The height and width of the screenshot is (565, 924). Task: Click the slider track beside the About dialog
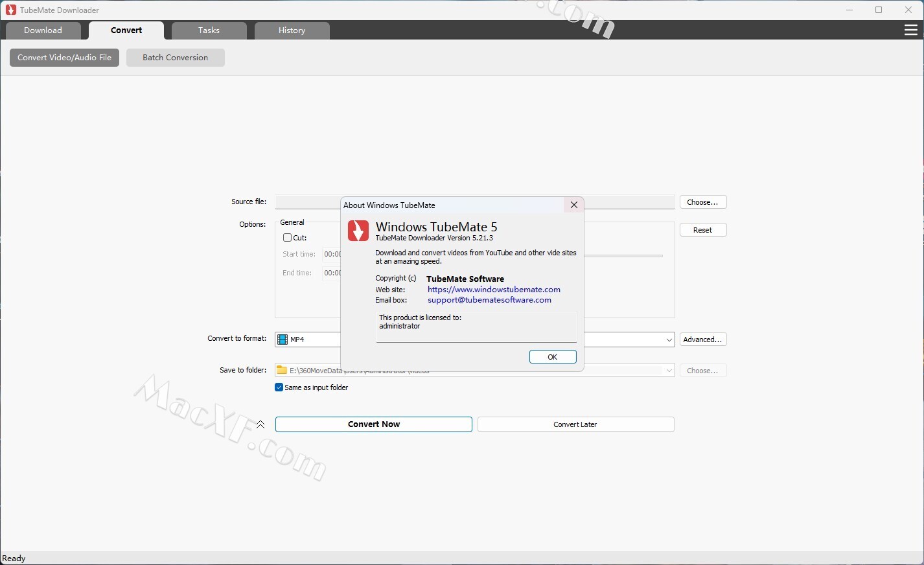pos(623,256)
